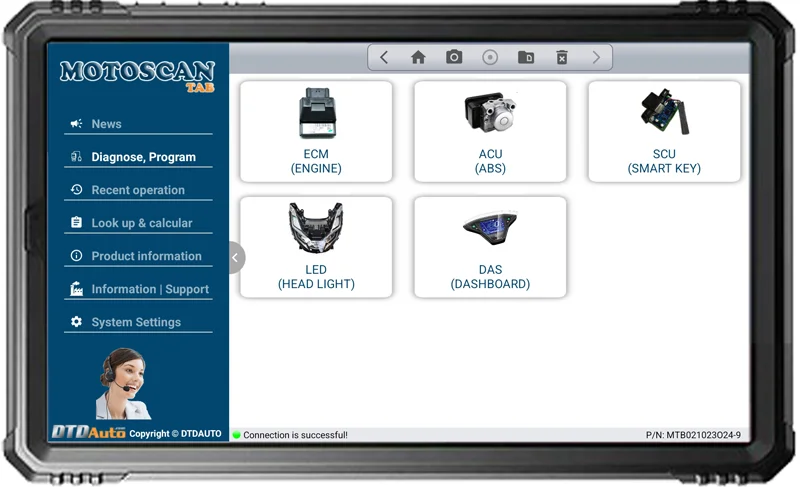
Task: Click the 'P/N: MTB021023024-9' text
Action: point(693,435)
